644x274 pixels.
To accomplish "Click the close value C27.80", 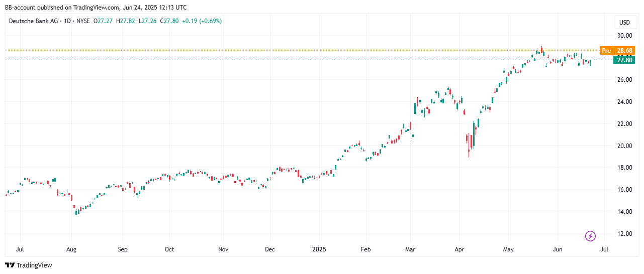I will (169, 21).
